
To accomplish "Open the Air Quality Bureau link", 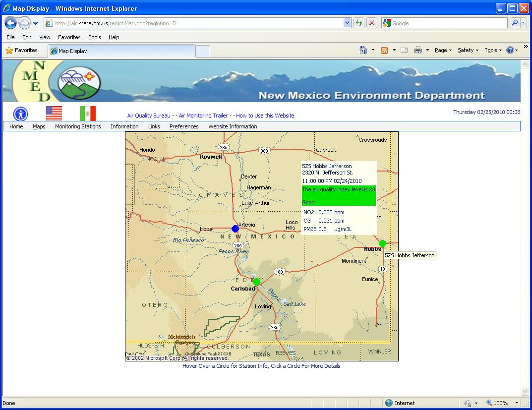I will pyautogui.click(x=148, y=116).
